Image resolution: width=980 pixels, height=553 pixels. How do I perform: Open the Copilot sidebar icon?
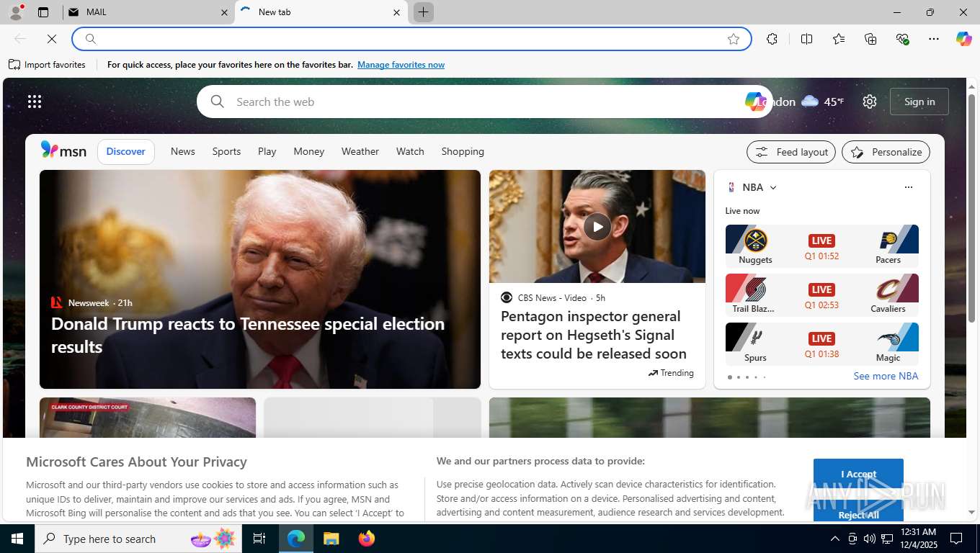click(963, 39)
